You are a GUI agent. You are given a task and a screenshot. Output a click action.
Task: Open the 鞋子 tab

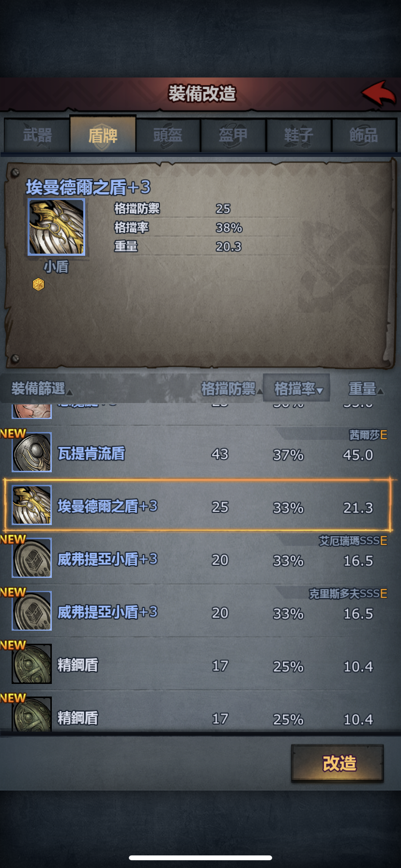299,135
